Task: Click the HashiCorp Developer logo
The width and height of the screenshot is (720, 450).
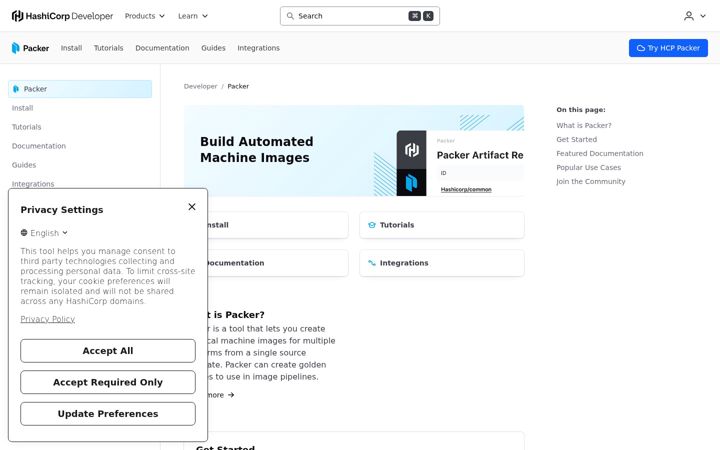Action: click(x=62, y=16)
